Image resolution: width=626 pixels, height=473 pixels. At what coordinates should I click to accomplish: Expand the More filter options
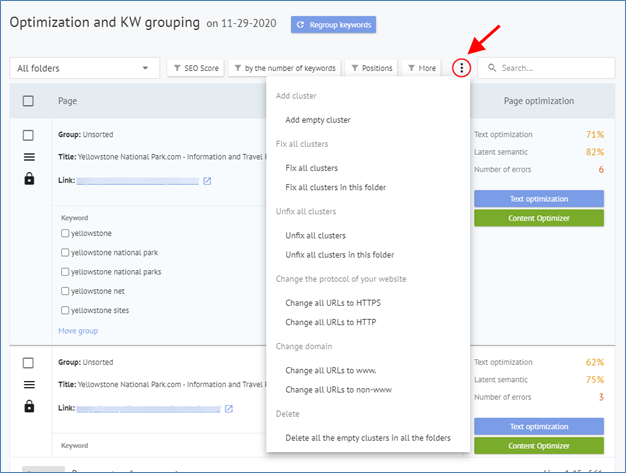pyautogui.click(x=421, y=68)
